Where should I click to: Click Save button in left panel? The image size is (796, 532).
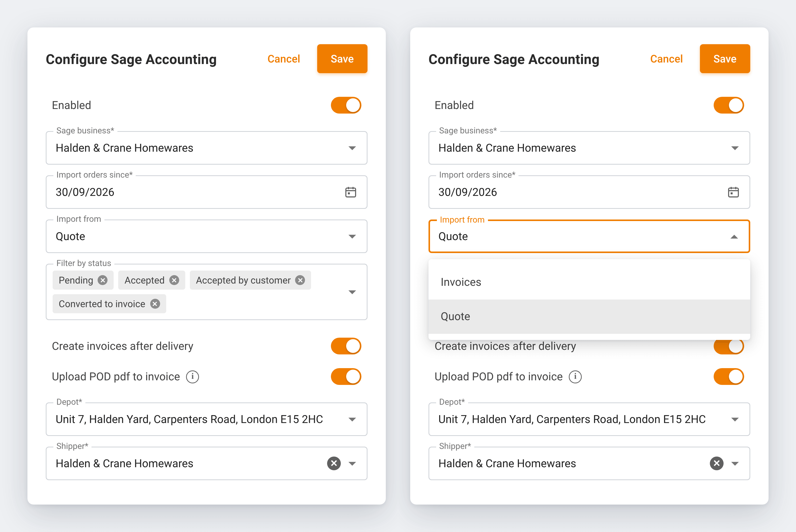click(x=342, y=59)
